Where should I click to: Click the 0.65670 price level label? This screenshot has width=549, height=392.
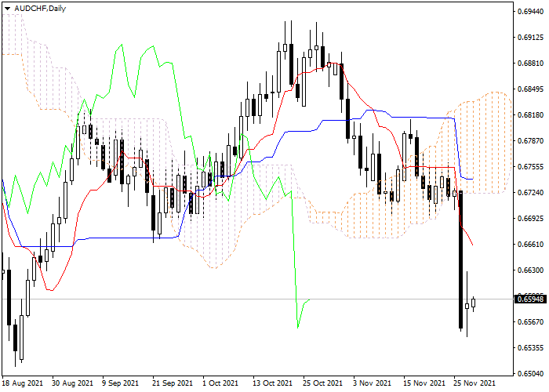click(x=530, y=322)
